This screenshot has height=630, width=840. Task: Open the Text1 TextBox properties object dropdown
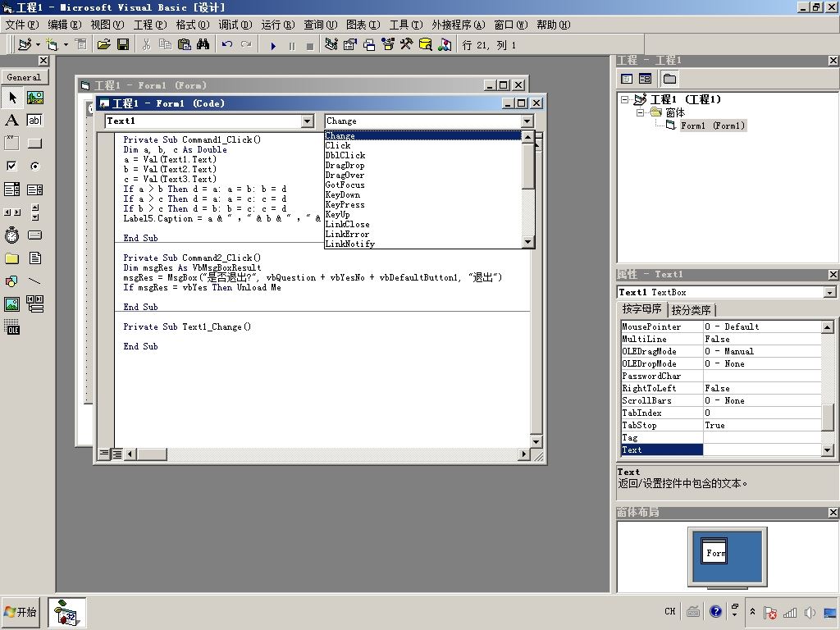(829, 293)
